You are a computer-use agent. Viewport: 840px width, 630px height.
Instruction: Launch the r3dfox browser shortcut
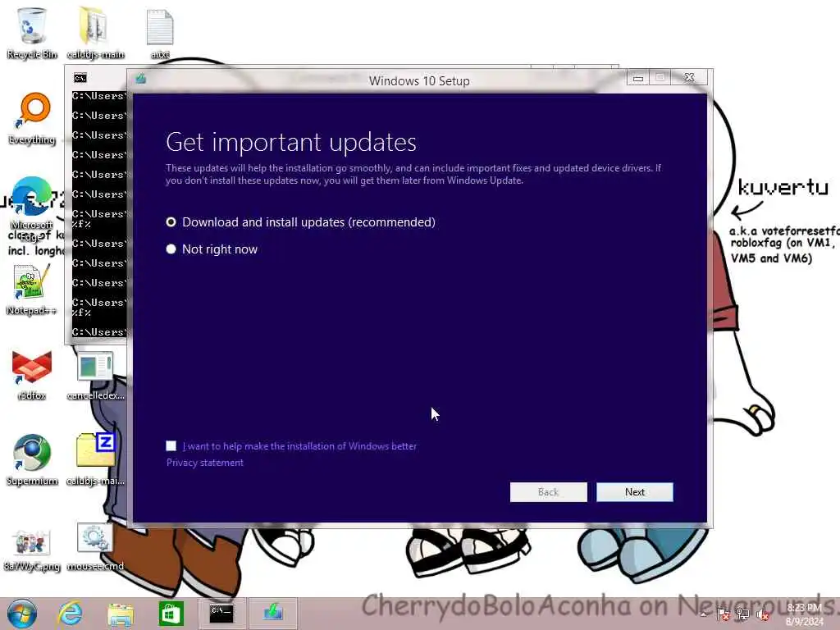[32, 375]
